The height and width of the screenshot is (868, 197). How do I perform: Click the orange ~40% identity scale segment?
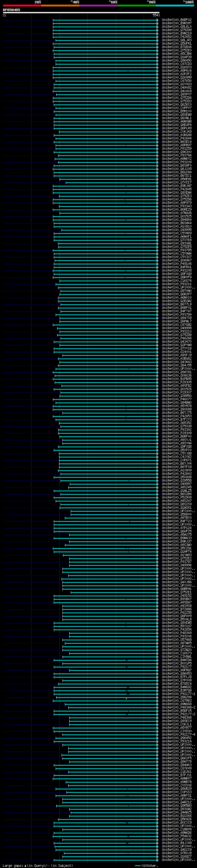[60, 6]
